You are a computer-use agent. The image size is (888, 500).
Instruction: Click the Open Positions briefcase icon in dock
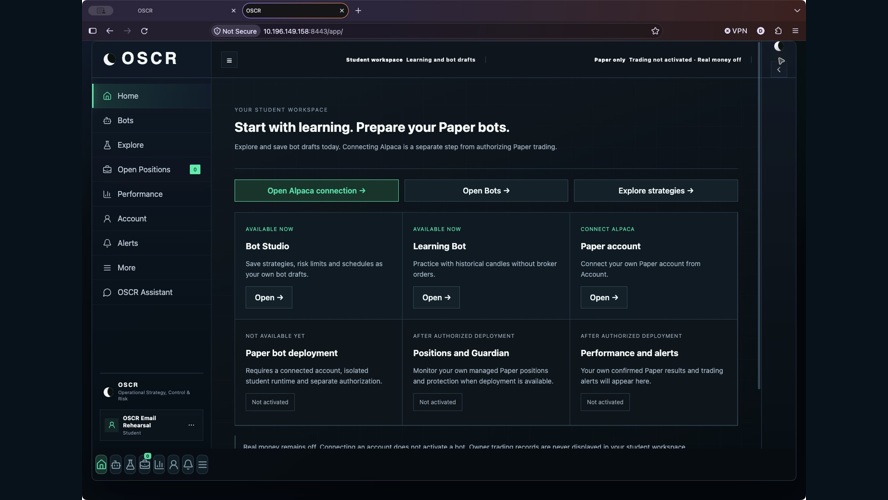click(144, 465)
